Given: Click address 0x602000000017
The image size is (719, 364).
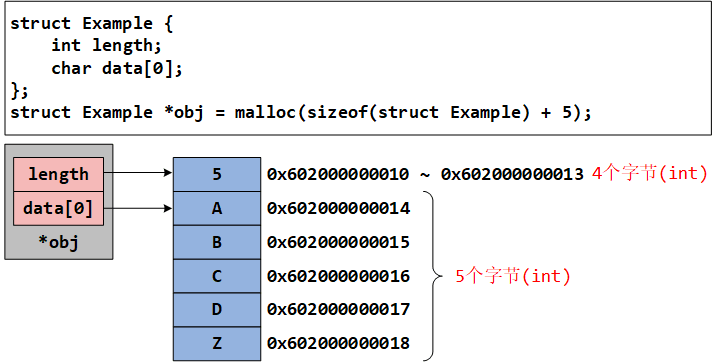Looking at the screenshot, I should (338, 309).
